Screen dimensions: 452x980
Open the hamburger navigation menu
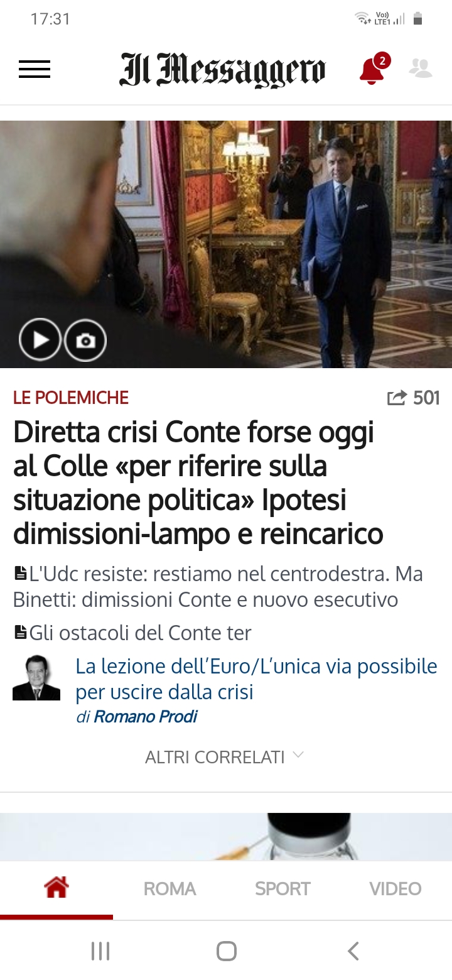coord(35,69)
